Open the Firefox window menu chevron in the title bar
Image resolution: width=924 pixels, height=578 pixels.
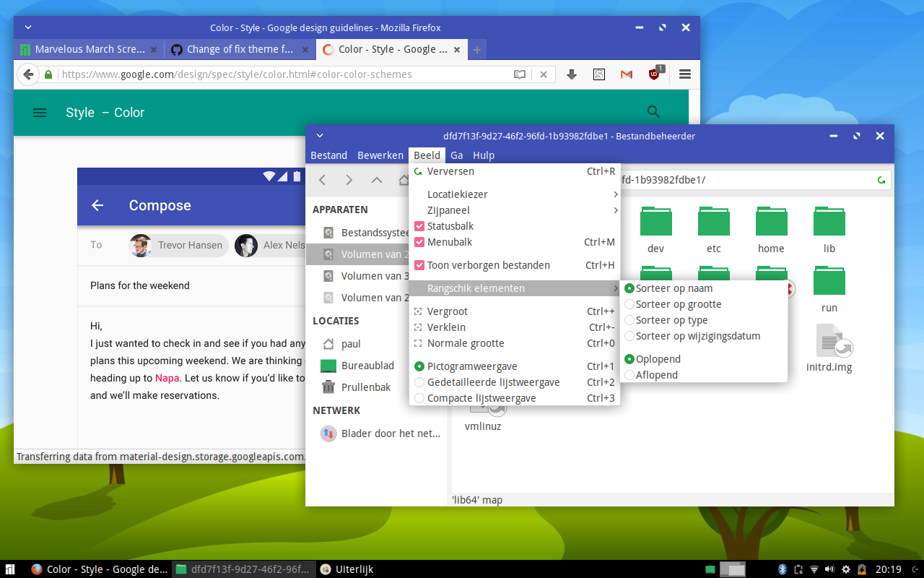coord(27,27)
